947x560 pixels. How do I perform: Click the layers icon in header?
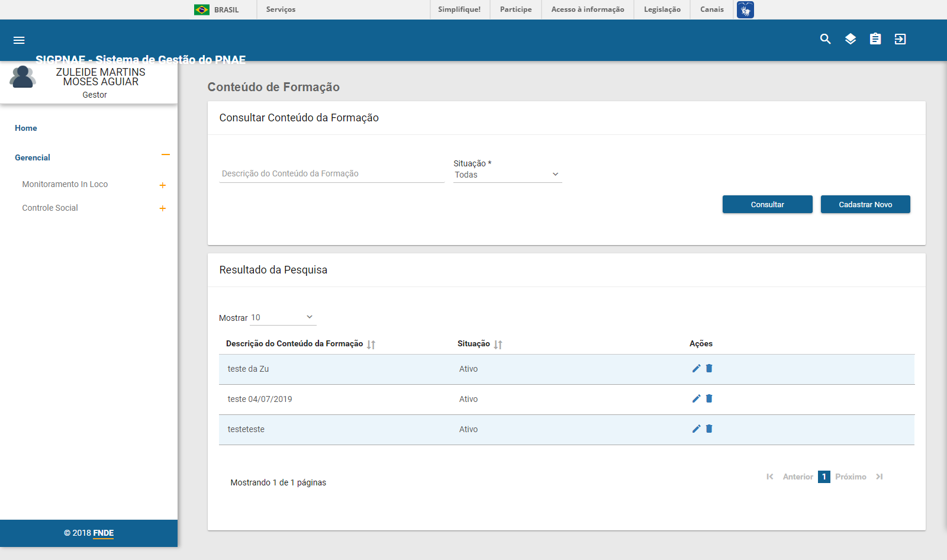pos(851,39)
